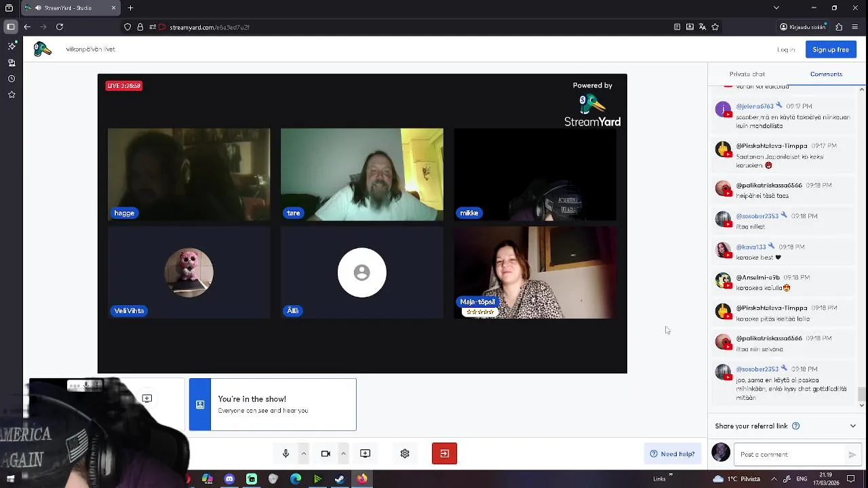Click the StreamYard duck logo in header
Screen dimensions: 868x488
(43, 49)
